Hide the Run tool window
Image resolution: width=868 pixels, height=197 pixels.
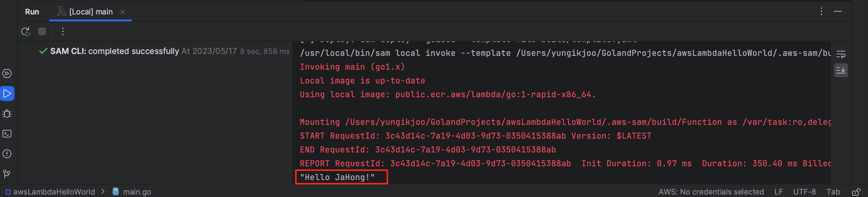[x=838, y=11]
